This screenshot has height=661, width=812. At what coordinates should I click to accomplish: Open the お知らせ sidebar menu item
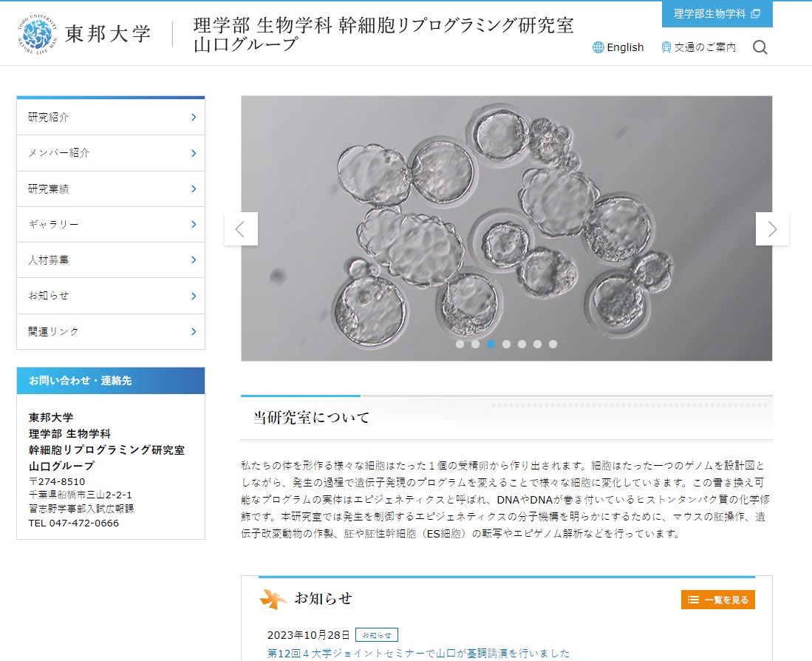111,296
